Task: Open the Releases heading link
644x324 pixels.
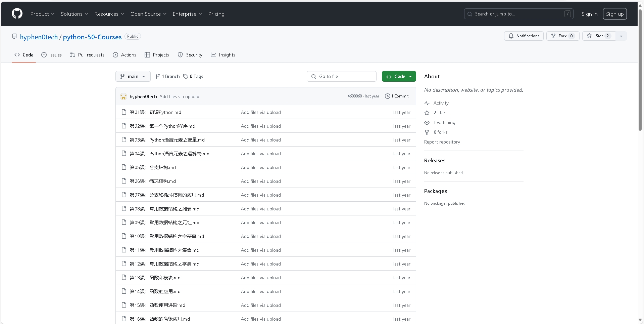Action: click(x=435, y=161)
